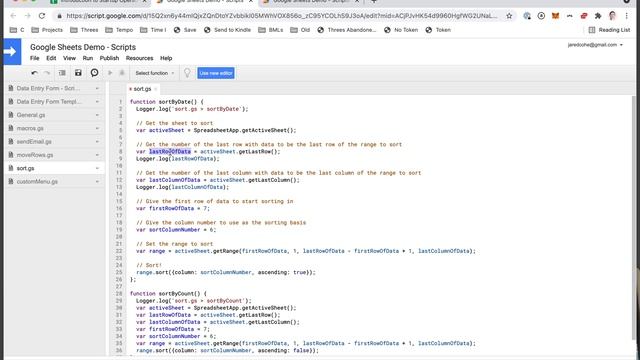This screenshot has height=360, width=640.
Task: Click the Send to Kindle bookmark
Action: [227, 30]
